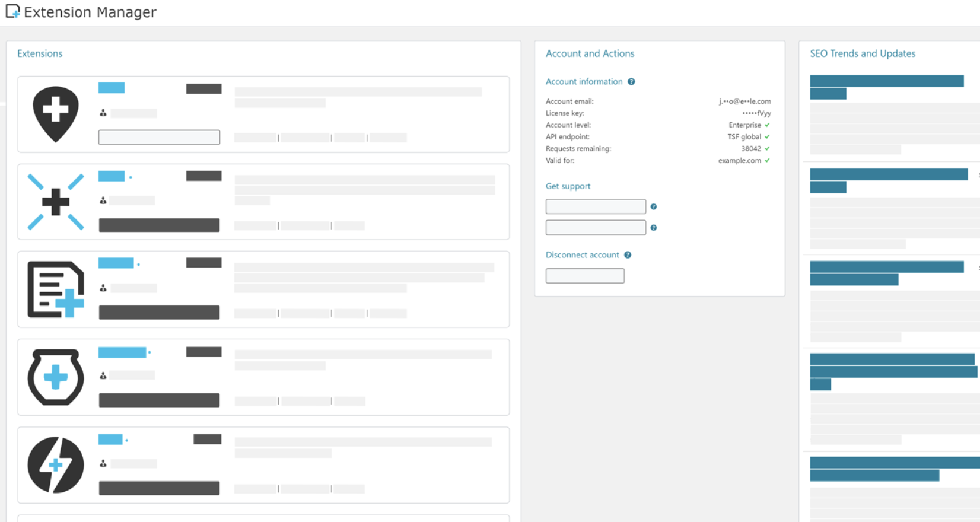The image size is (980, 522).
Task: Click the Account level: label
Action: pos(568,125)
